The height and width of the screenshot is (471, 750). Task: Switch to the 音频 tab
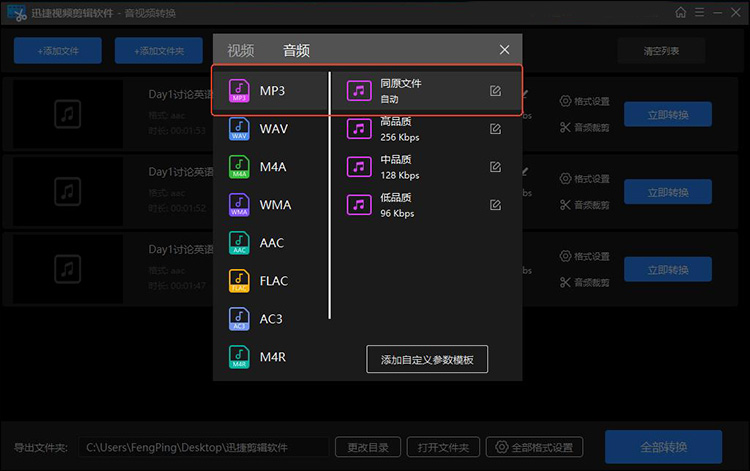296,51
